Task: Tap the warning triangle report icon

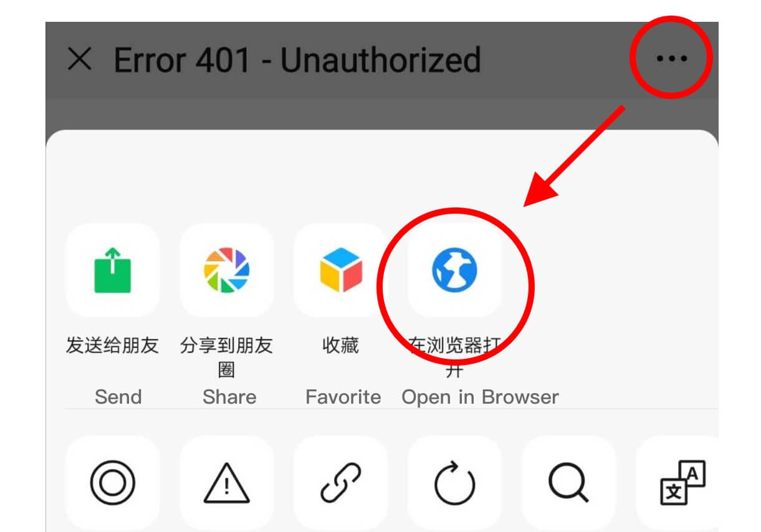Action: tap(226, 483)
